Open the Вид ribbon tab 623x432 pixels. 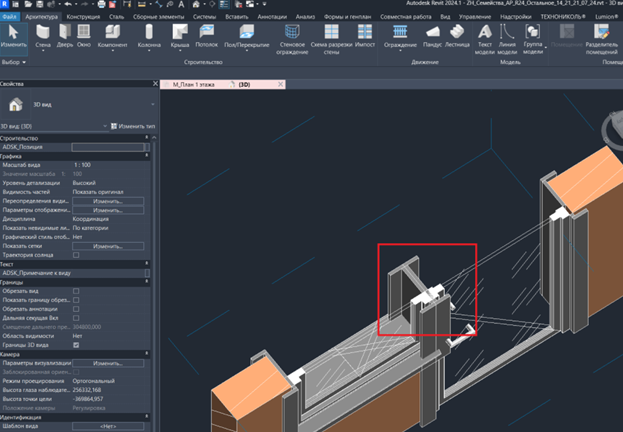[445, 17]
